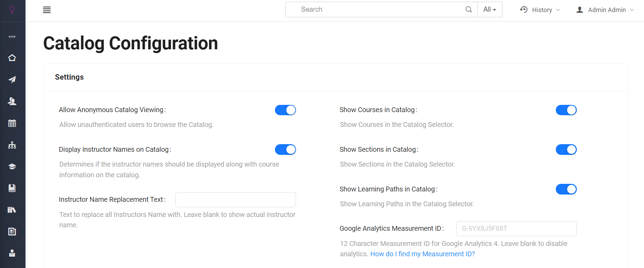Click the hamburger menu icon
Image resolution: width=644 pixels, height=268 pixels.
tap(47, 10)
